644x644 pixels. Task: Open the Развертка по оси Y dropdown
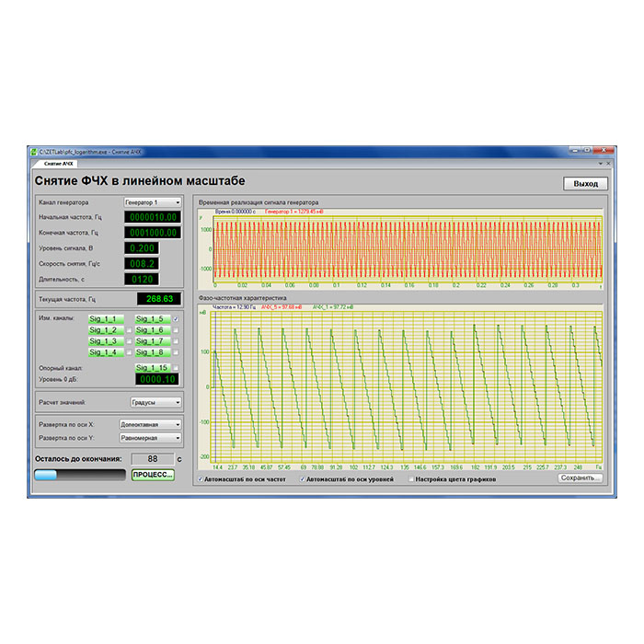pos(150,438)
